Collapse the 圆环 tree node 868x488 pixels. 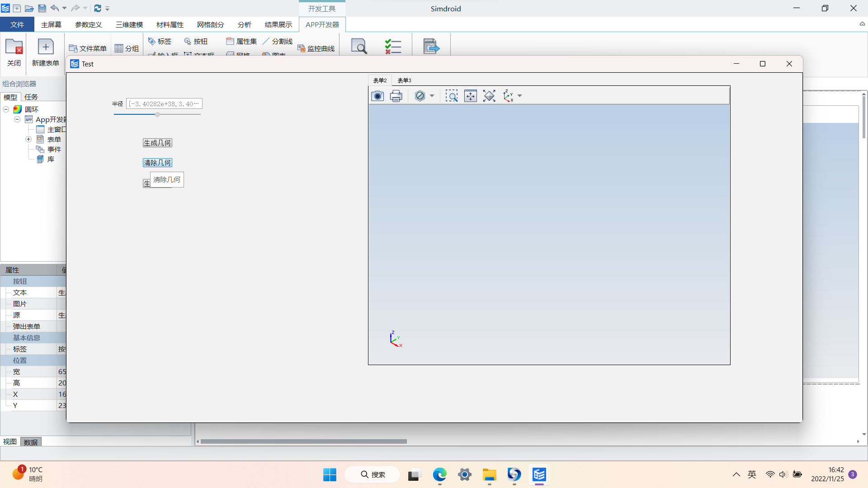(6, 109)
